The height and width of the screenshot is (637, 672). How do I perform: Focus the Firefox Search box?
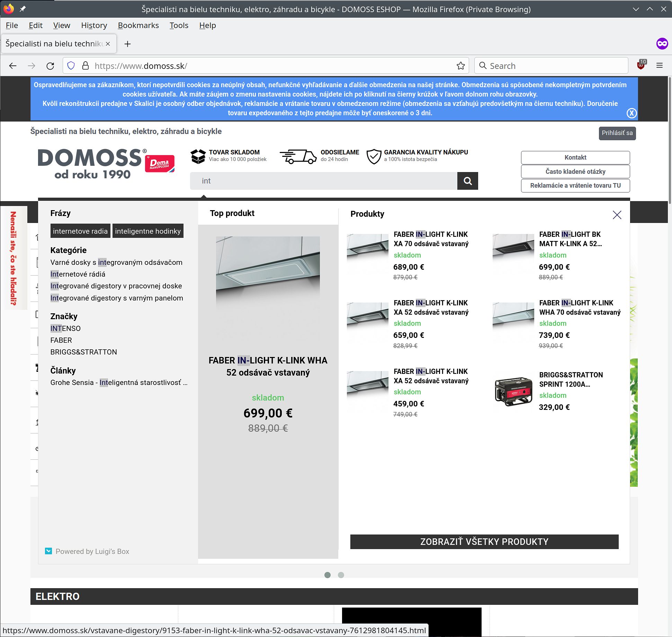[x=551, y=66]
